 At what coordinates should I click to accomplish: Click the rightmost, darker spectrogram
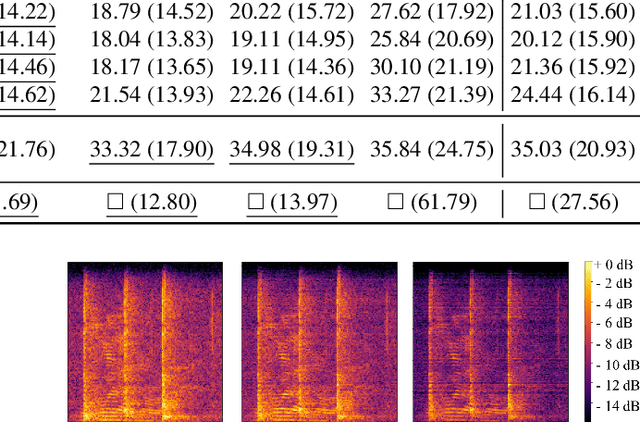491,341
